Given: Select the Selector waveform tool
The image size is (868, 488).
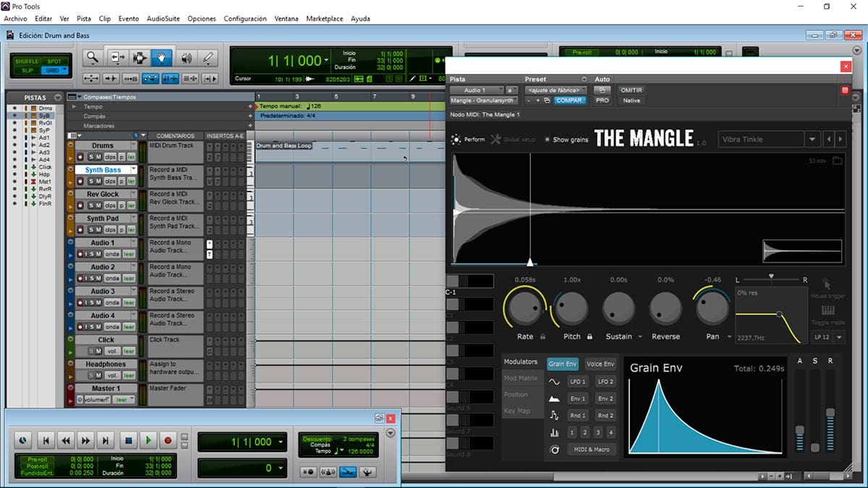Looking at the screenshot, I should coord(139,58).
